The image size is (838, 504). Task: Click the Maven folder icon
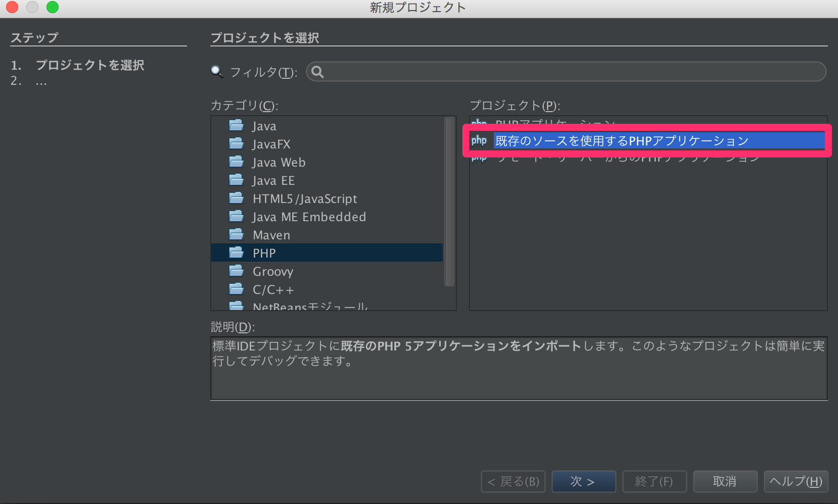236,234
